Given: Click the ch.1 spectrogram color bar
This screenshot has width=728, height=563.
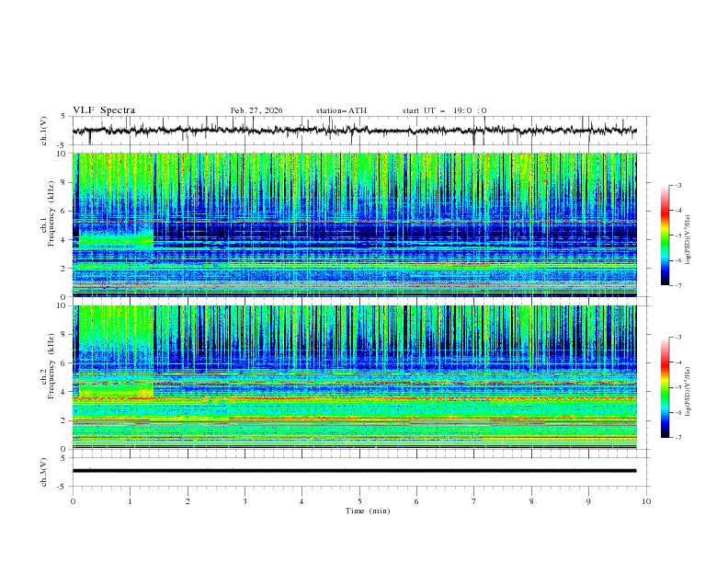Looking at the screenshot, I should (665, 236).
